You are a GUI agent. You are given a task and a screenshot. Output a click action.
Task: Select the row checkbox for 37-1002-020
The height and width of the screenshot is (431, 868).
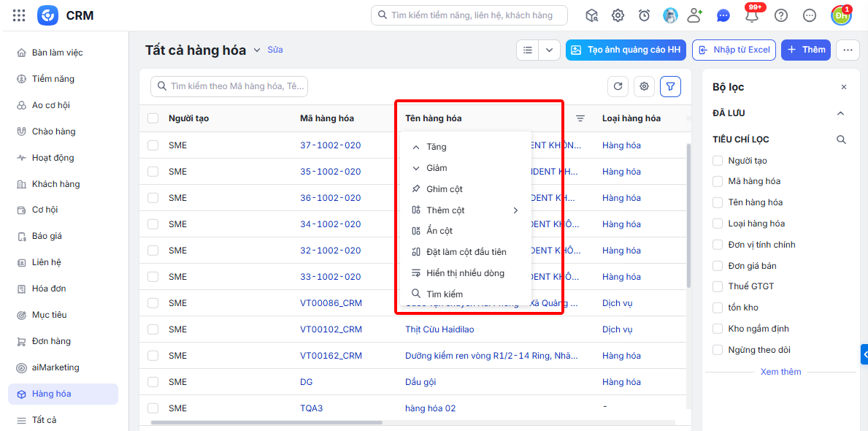153,145
